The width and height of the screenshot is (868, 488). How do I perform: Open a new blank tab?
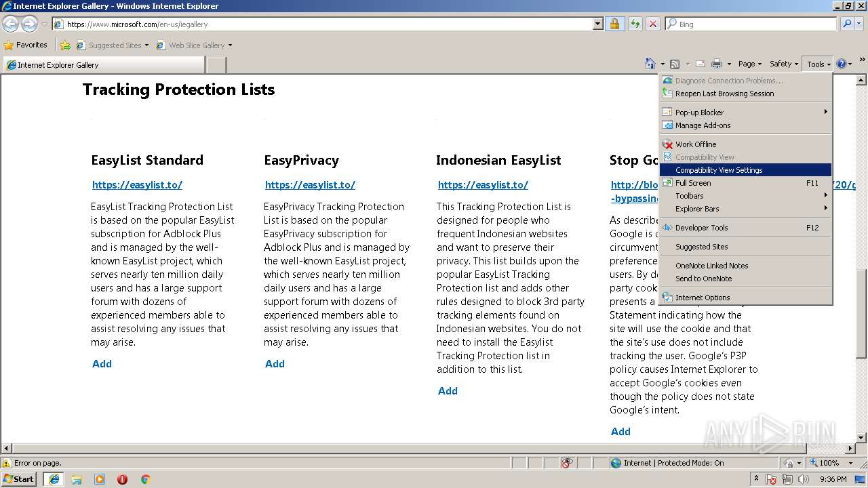pyautogui.click(x=216, y=65)
